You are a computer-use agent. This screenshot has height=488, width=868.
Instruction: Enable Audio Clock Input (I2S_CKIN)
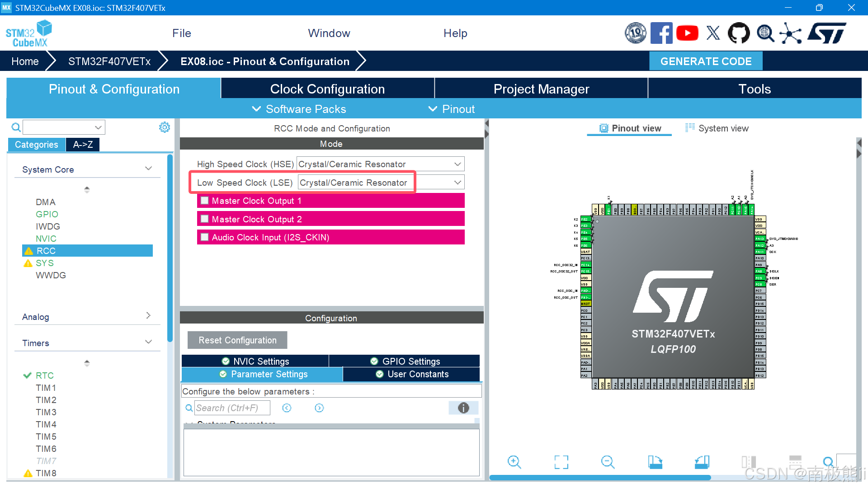[204, 237]
